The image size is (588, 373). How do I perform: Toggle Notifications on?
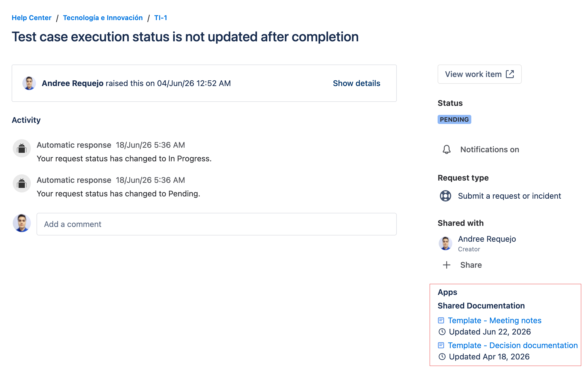(x=481, y=149)
